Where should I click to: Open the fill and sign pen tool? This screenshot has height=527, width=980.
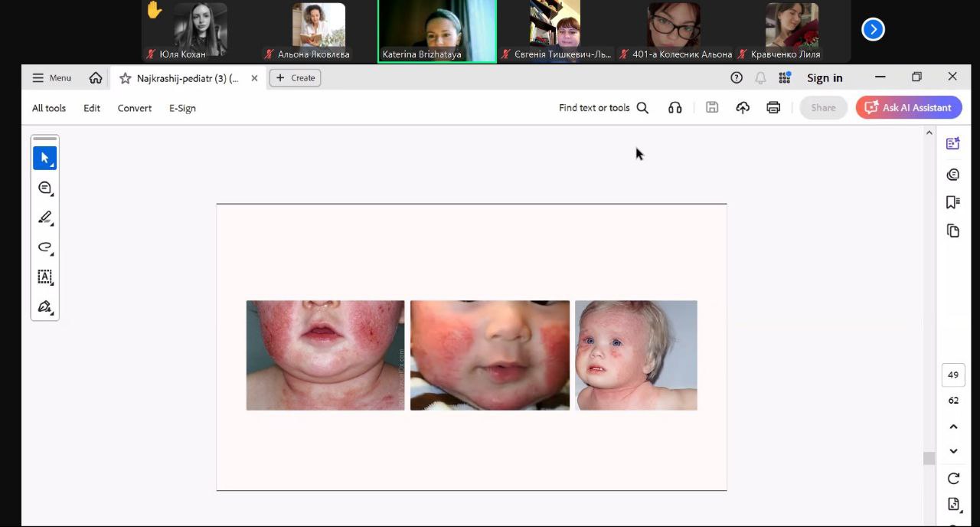[44, 306]
